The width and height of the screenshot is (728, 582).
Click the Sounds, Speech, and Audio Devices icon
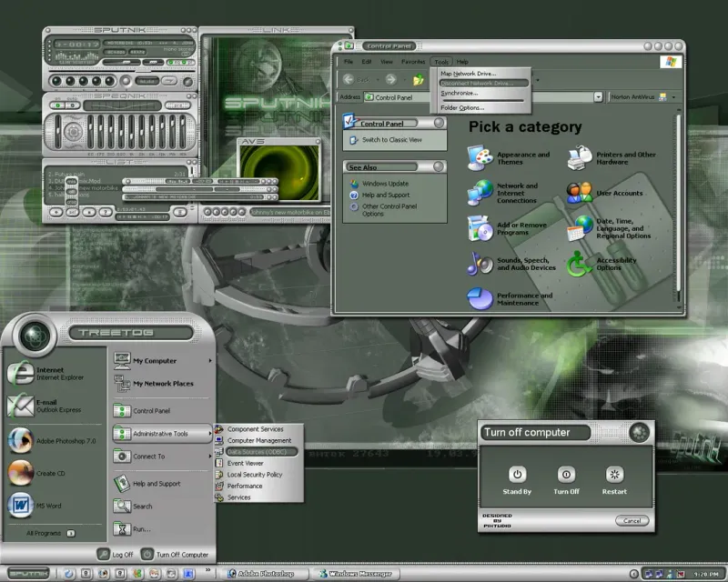pos(480,264)
